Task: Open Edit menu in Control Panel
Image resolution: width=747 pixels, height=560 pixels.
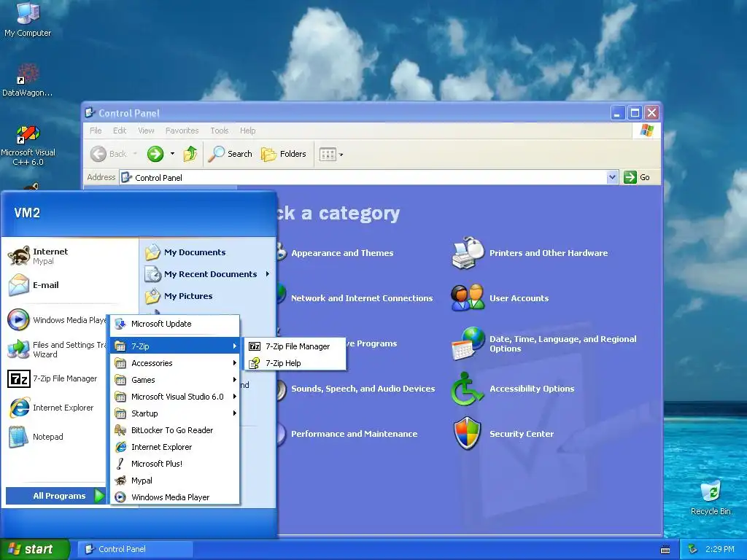Action: click(x=120, y=131)
